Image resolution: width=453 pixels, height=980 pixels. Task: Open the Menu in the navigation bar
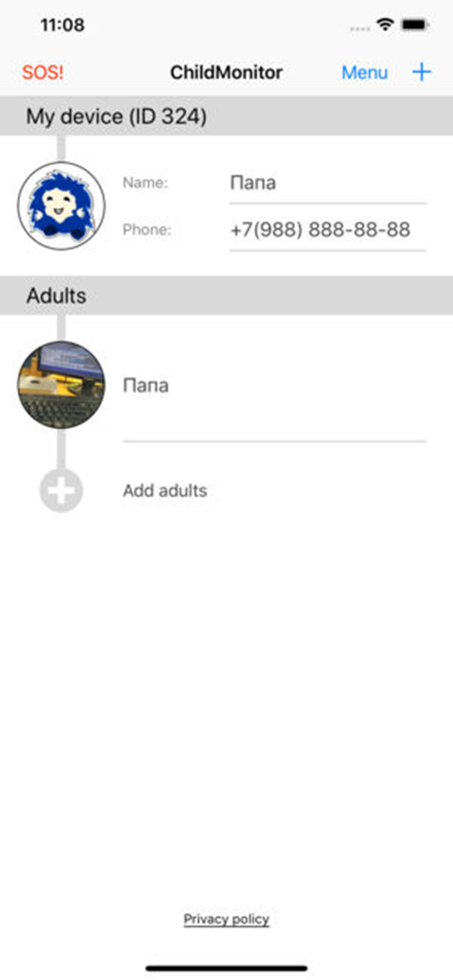(364, 73)
